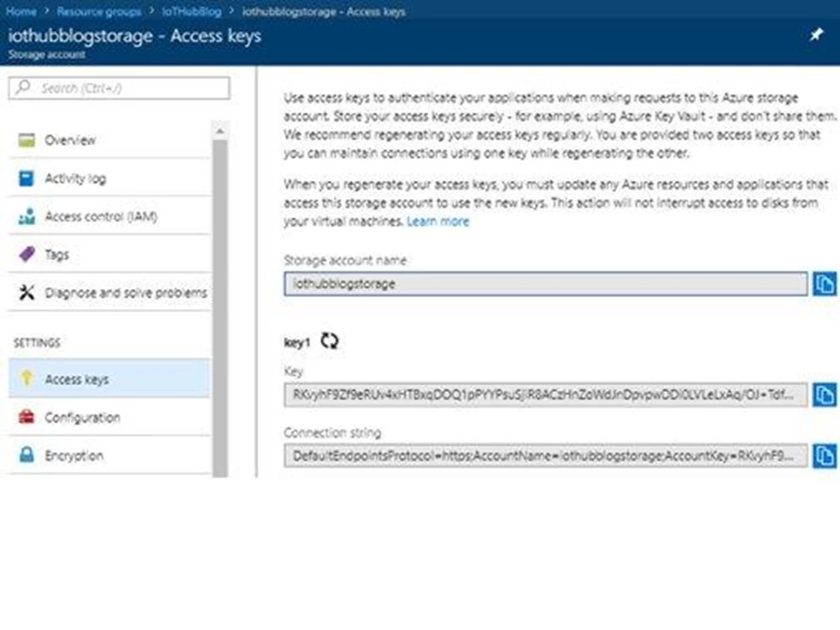Open IoTHubBlog breadcrumb link
Image resolution: width=840 pixels, height=630 pixels.
pyautogui.click(x=191, y=11)
